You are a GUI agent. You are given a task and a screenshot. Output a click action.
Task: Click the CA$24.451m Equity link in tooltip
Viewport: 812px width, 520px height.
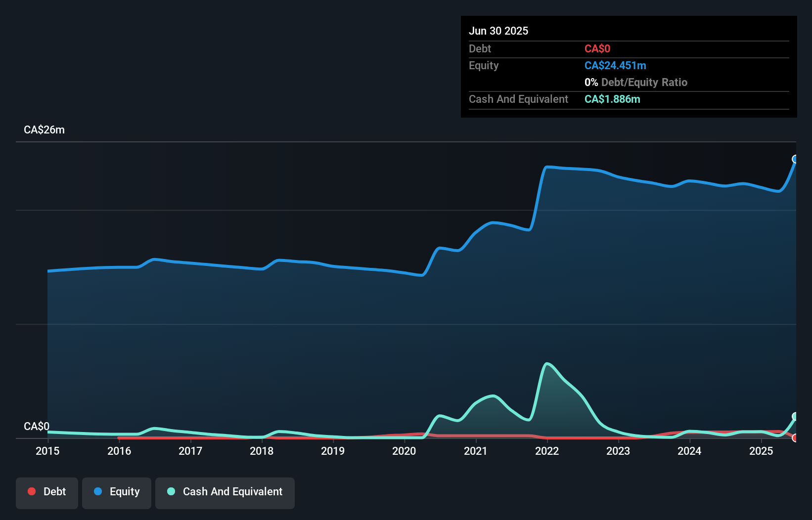click(615, 65)
